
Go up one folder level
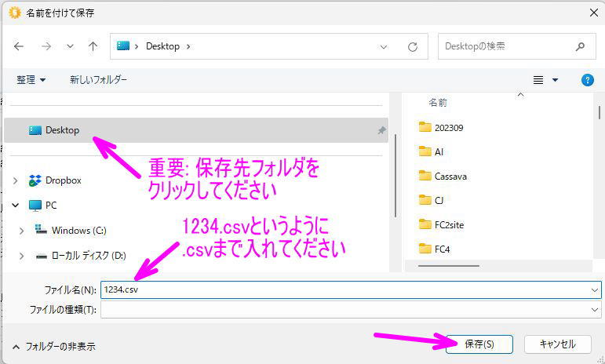point(93,46)
